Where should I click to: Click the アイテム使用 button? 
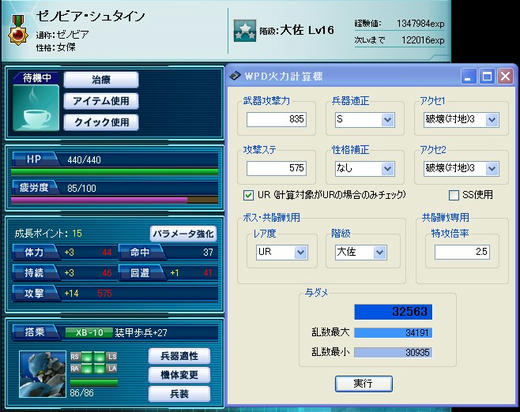tap(101, 101)
